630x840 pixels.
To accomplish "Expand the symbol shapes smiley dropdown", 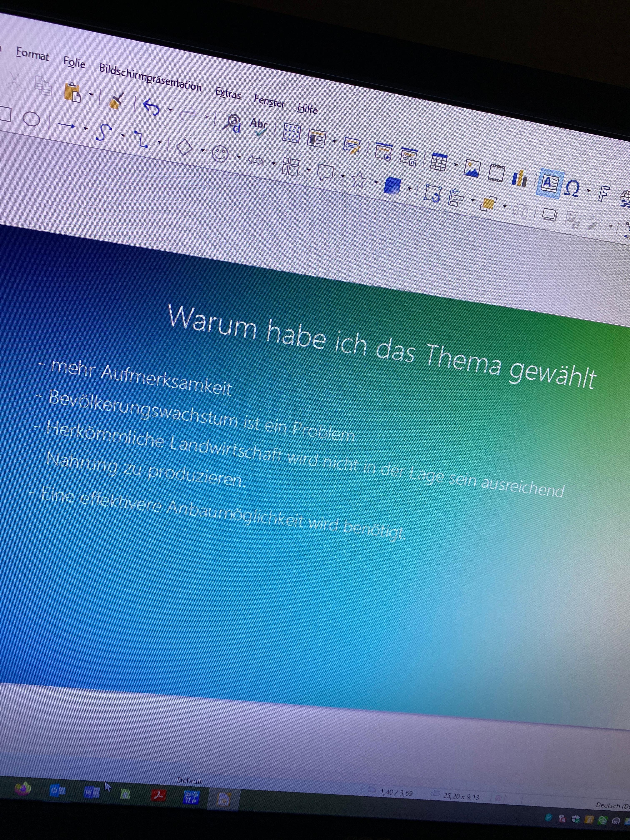I will point(239,157).
